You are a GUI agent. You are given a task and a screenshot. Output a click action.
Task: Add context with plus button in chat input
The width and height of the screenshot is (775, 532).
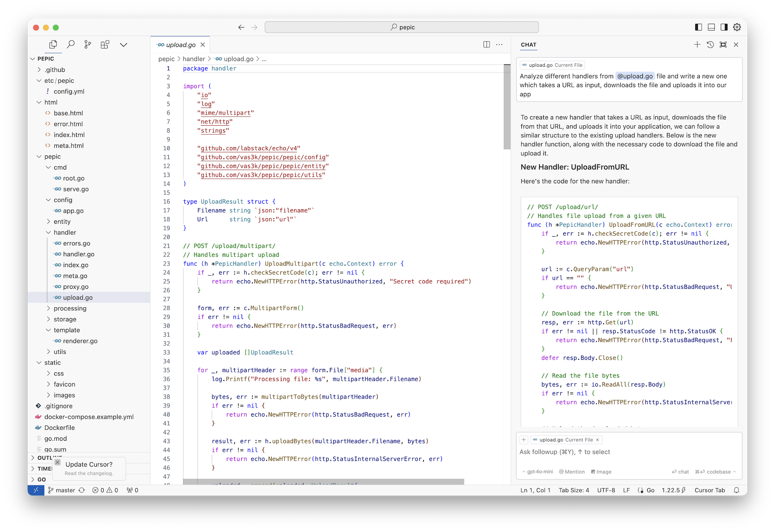tap(524, 439)
